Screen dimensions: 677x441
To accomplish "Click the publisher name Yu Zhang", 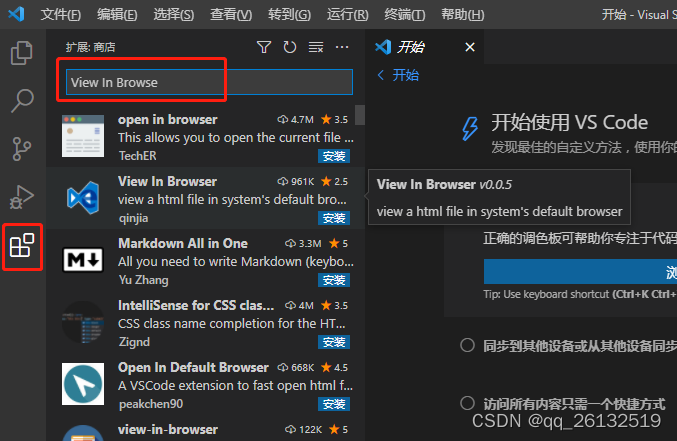I will (x=143, y=279).
